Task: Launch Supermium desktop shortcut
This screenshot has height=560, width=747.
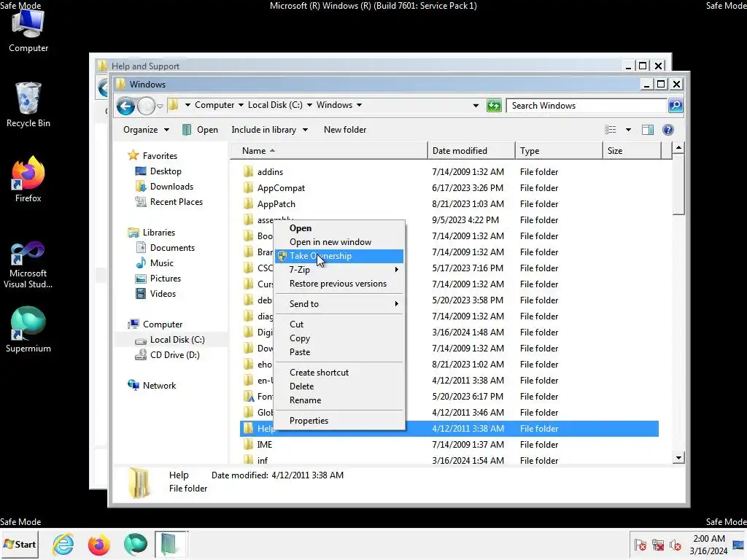Action: pos(28,330)
